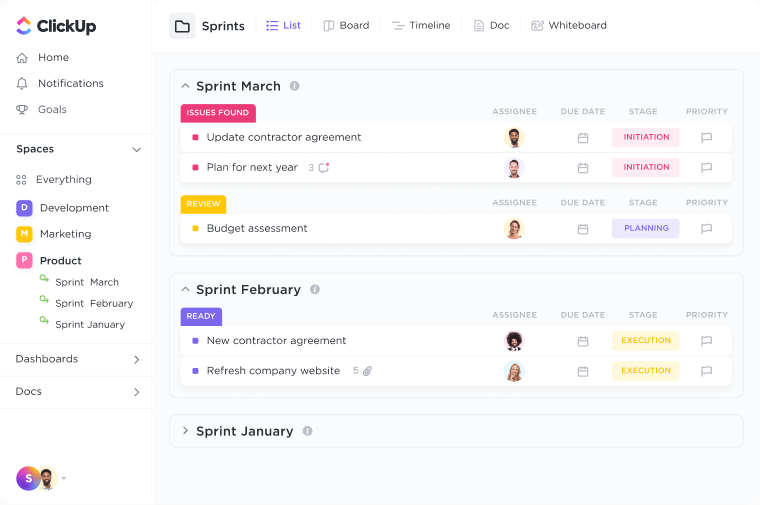
Task: Click the ClickUp logo
Action: click(x=56, y=26)
